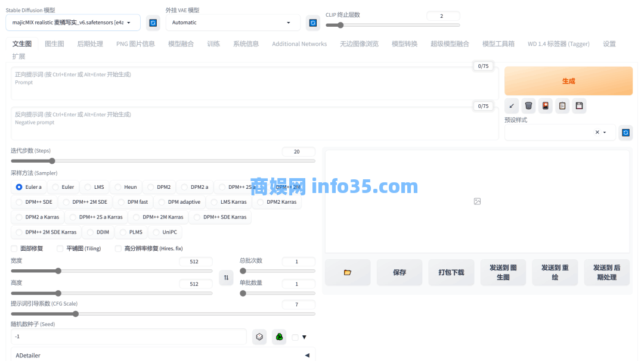The image size is (644, 361).
Task: Click the 打包下载 button
Action: tap(451, 272)
